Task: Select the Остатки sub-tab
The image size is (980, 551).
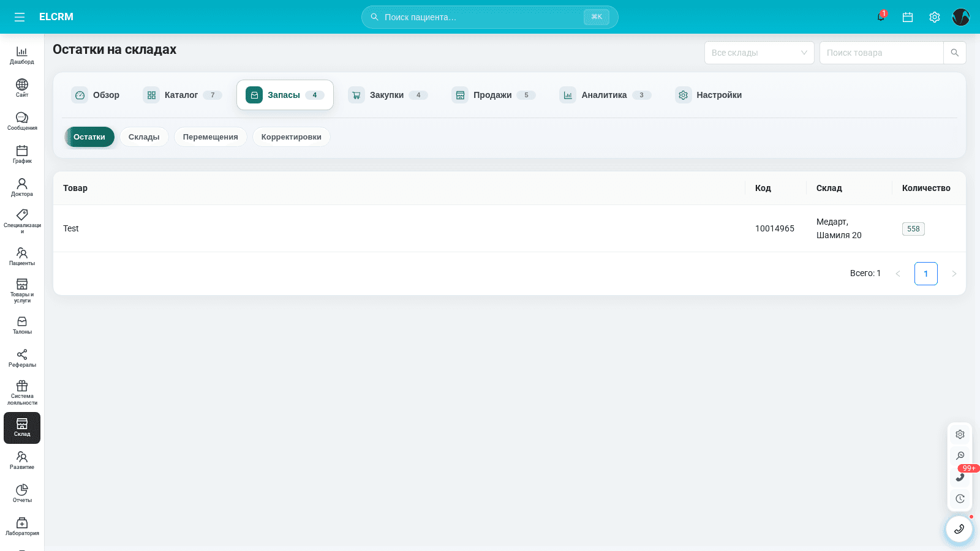Action: [x=89, y=137]
